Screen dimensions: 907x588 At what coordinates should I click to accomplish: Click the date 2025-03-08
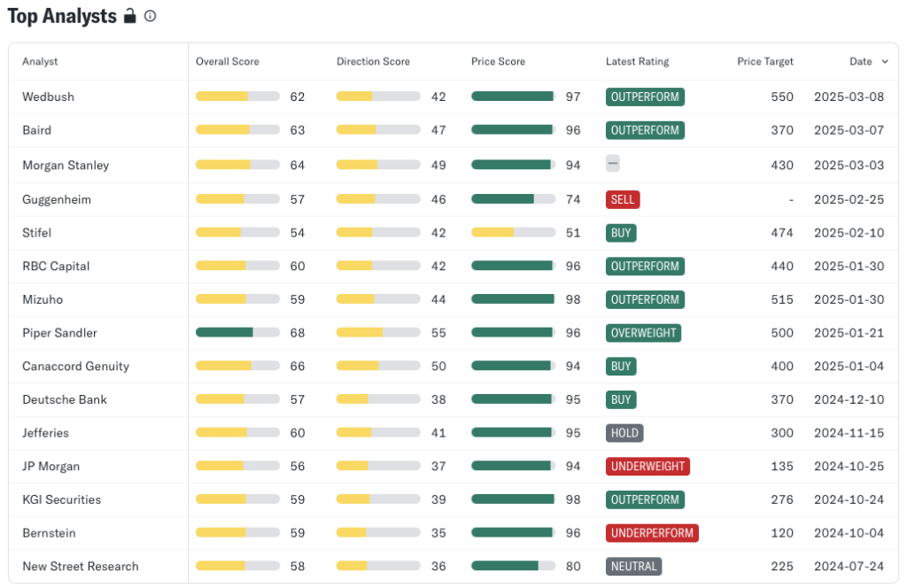pyautogui.click(x=849, y=97)
